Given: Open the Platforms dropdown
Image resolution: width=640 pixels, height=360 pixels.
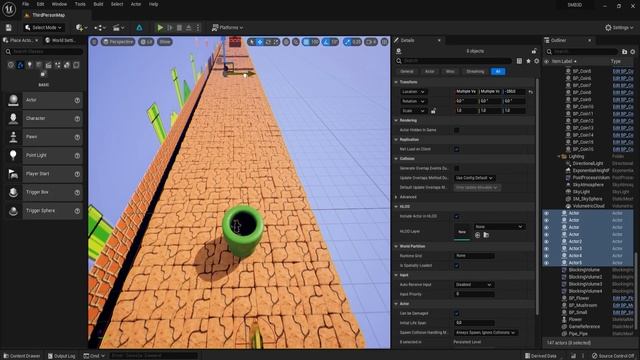Looking at the screenshot, I should 227,27.
